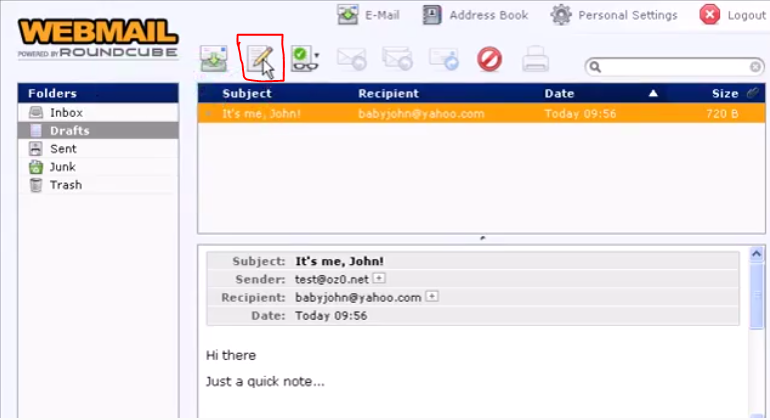Click the red Delete message icon
Screen dimensions: 770x420
coord(490,59)
